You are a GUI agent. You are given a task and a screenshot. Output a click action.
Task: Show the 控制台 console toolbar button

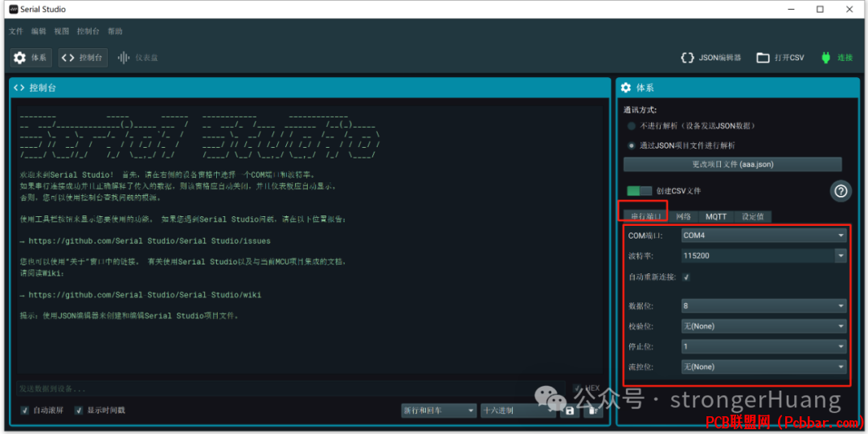point(83,58)
